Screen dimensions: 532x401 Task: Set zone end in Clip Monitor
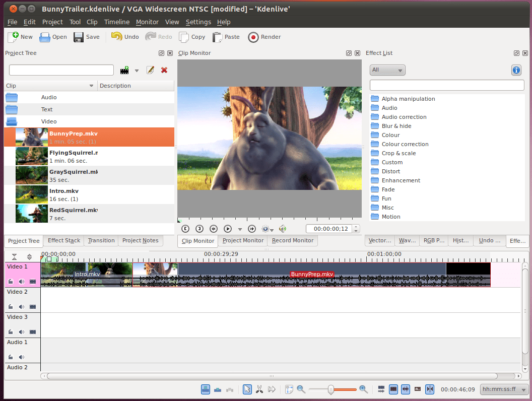pos(199,229)
